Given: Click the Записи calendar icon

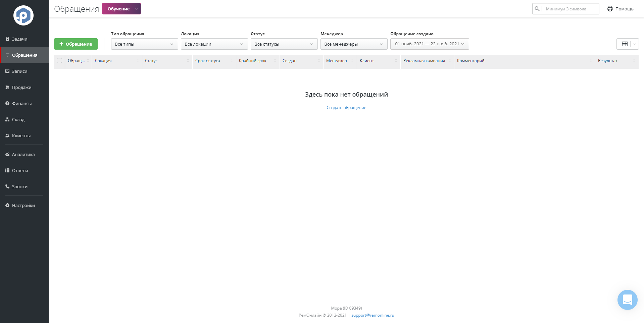Looking at the screenshot, I should [x=7, y=71].
